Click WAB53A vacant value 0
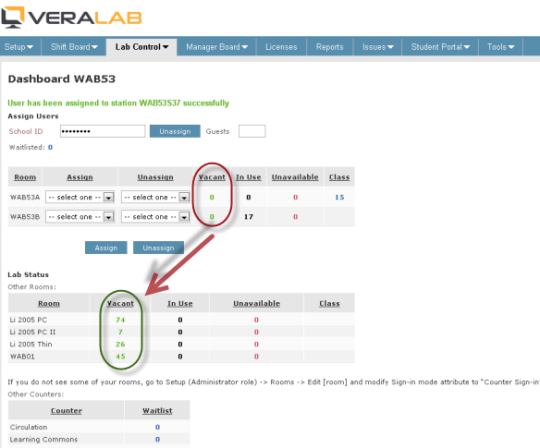The width and height of the screenshot is (540, 448). tap(212, 197)
